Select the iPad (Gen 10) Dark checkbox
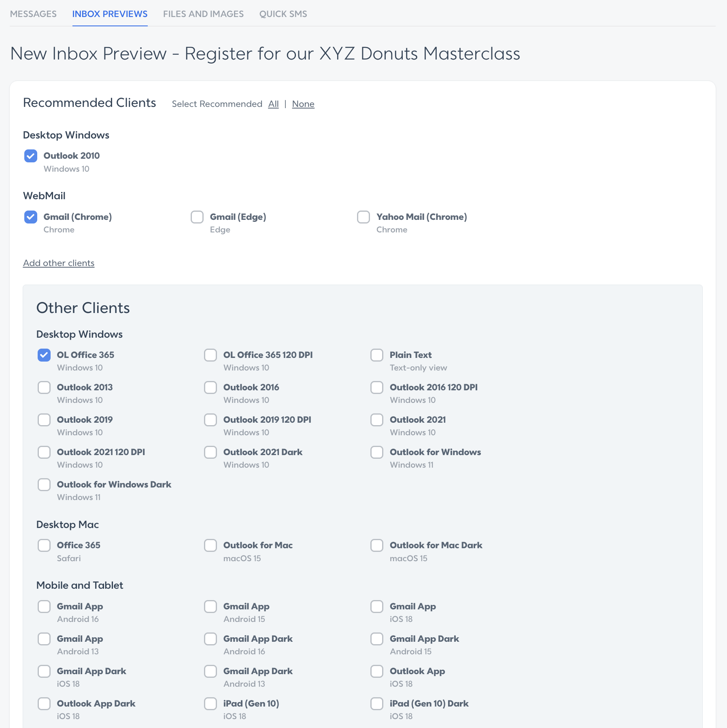This screenshot has width=727, height=728. pyautogui.click(x=377, y=704)
